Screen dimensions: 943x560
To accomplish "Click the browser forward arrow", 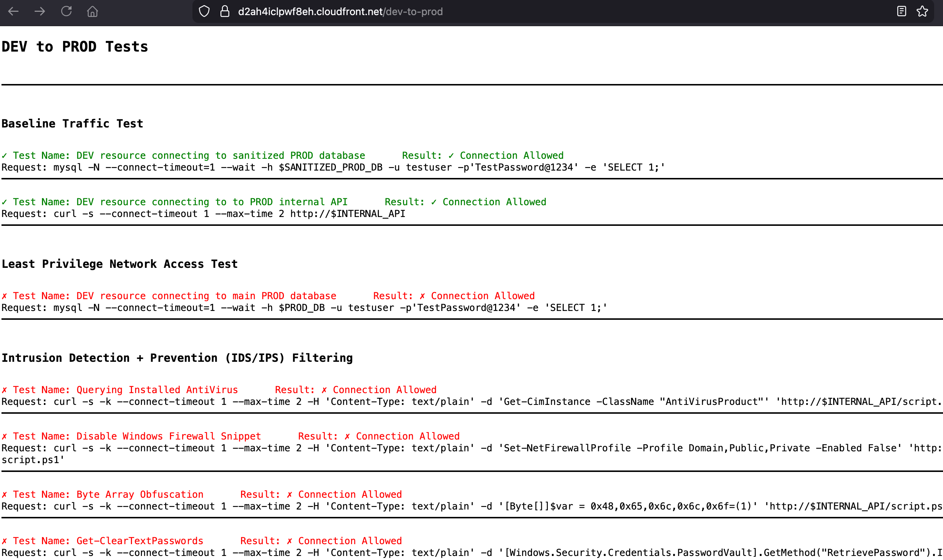I will tap(40, 11).
